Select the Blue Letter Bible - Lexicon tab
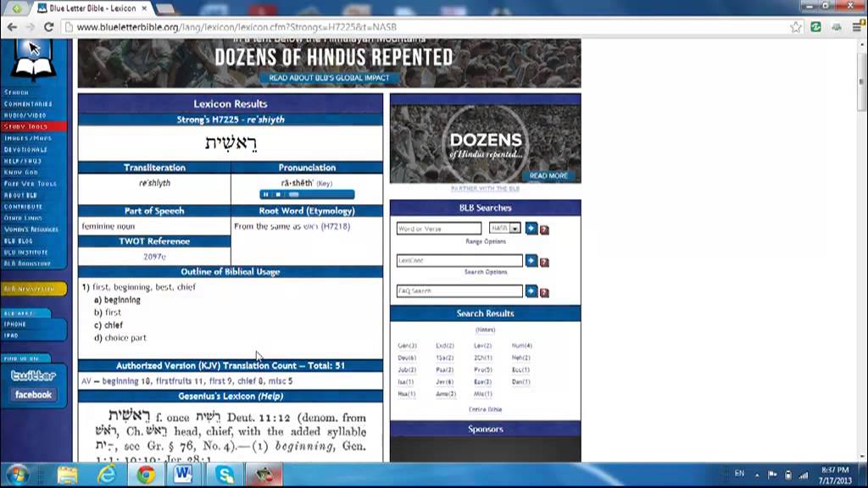The image size is (868, 488). click(93, 8)
